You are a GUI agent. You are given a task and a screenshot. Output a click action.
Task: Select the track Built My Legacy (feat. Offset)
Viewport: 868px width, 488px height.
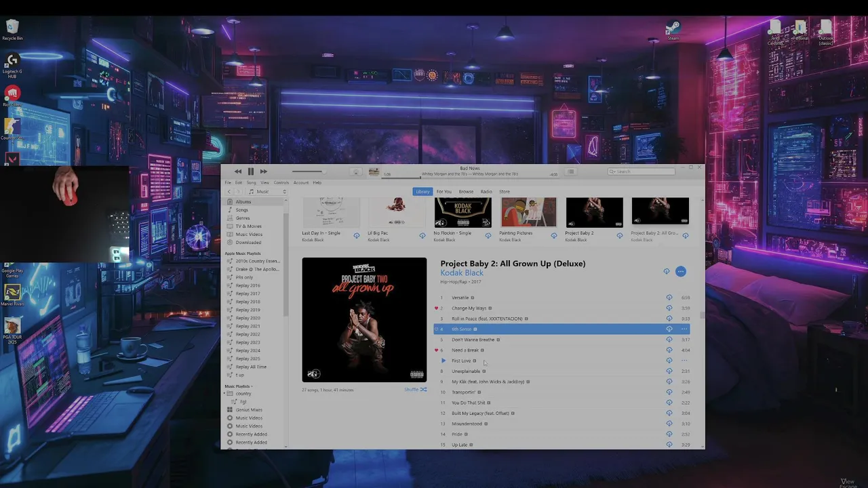click(x=561, y=413)
